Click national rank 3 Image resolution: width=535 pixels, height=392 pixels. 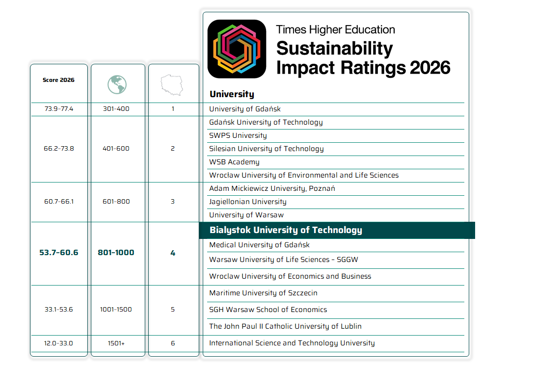pos(173,201)
